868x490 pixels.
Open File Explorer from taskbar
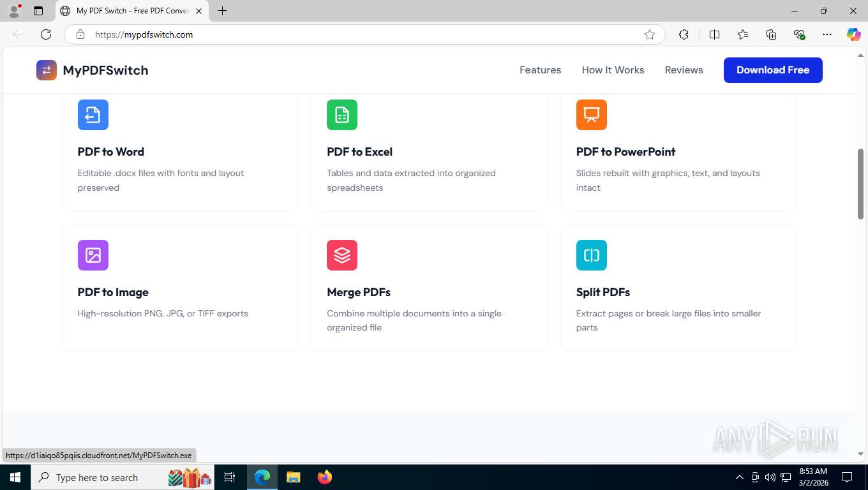pos(293,477)
